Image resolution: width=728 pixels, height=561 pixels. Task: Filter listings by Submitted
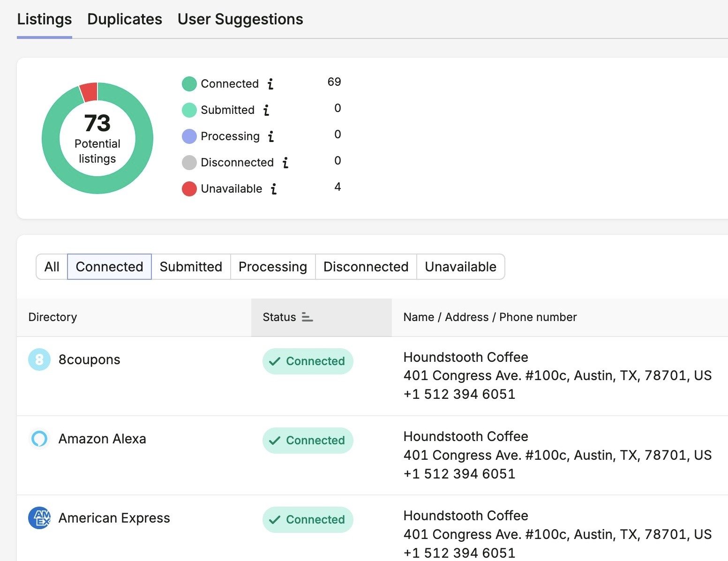[191, 267]
